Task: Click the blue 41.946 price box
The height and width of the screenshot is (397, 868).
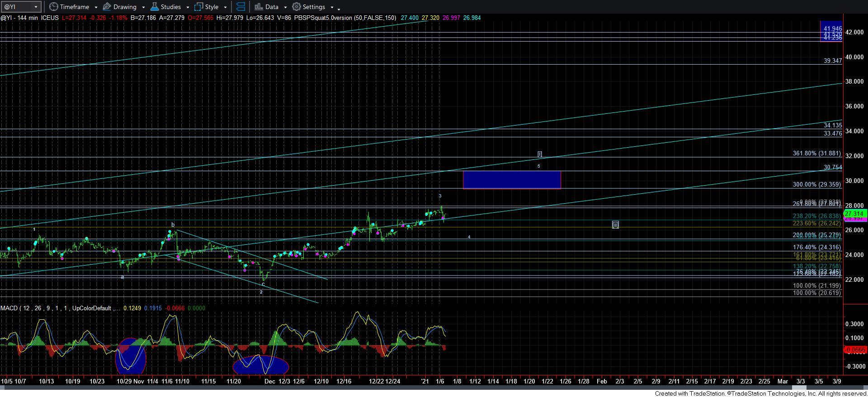Action: coord(831,31)
